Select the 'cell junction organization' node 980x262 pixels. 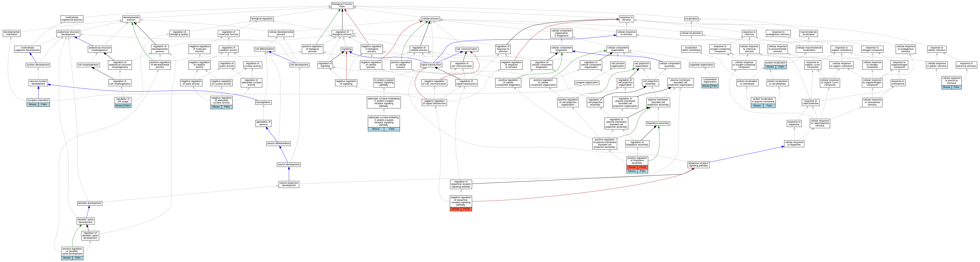(x=617, y=65)
